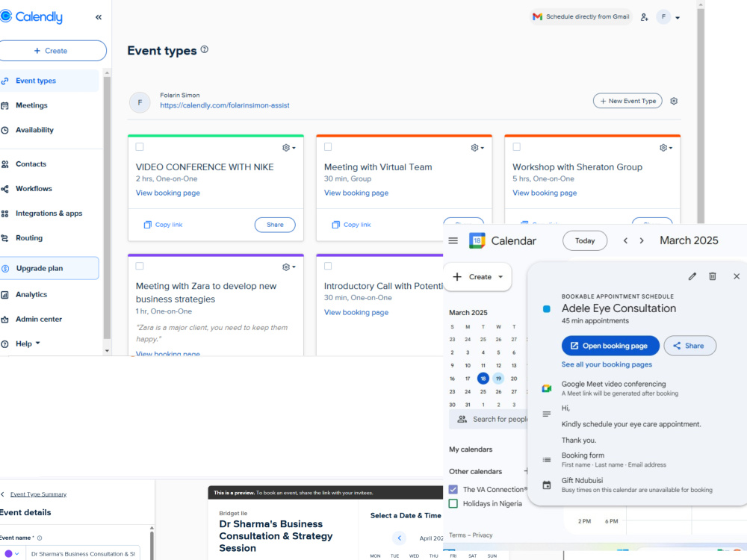This screenshot has width=747, height=560.
Task: Click the Calendly logo
Action: coord(31,16)
